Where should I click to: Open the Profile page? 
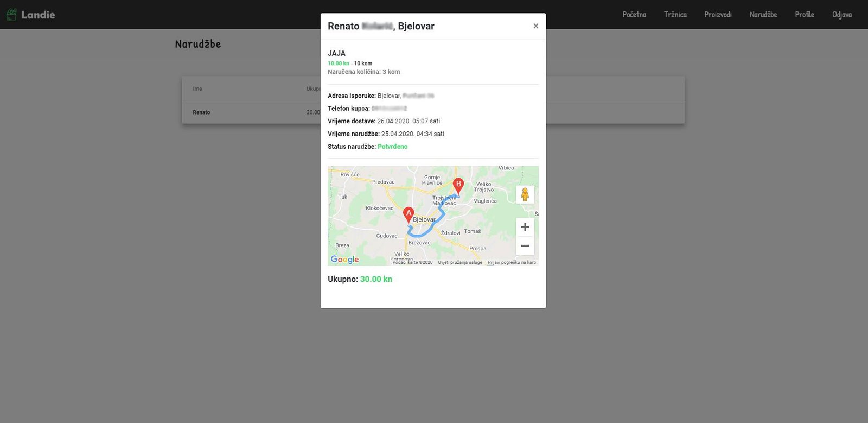804,15
